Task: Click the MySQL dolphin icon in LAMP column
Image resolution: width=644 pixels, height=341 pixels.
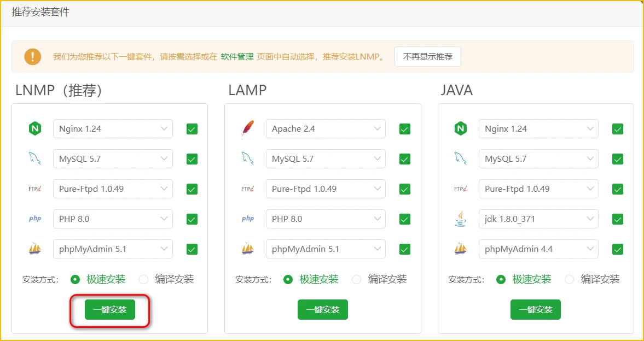Action: click(x=248, y=159)
